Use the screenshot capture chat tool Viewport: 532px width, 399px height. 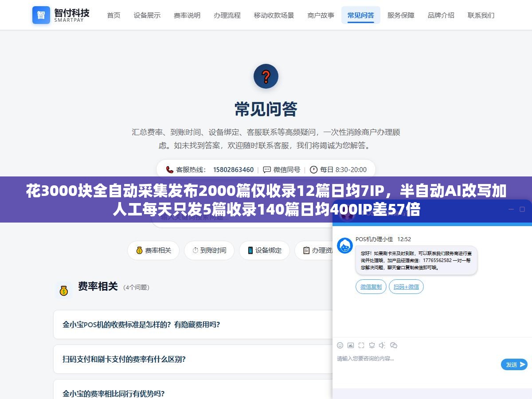pos(361,345)
